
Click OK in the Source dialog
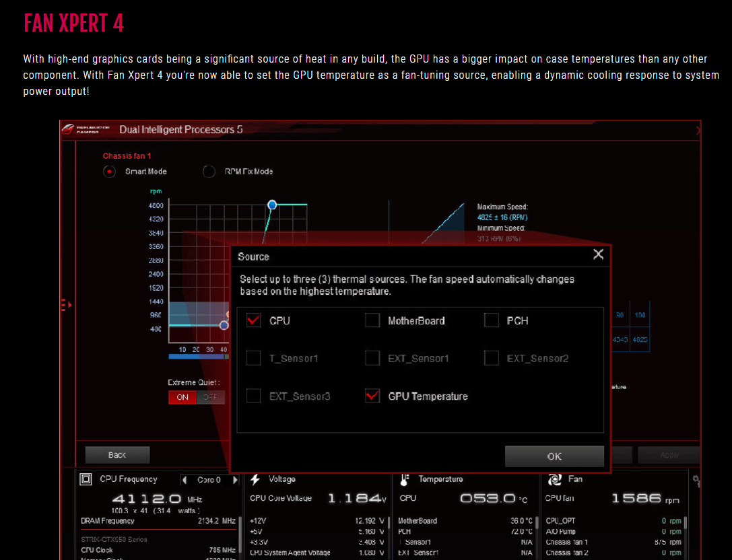click(x=554, y=456)
